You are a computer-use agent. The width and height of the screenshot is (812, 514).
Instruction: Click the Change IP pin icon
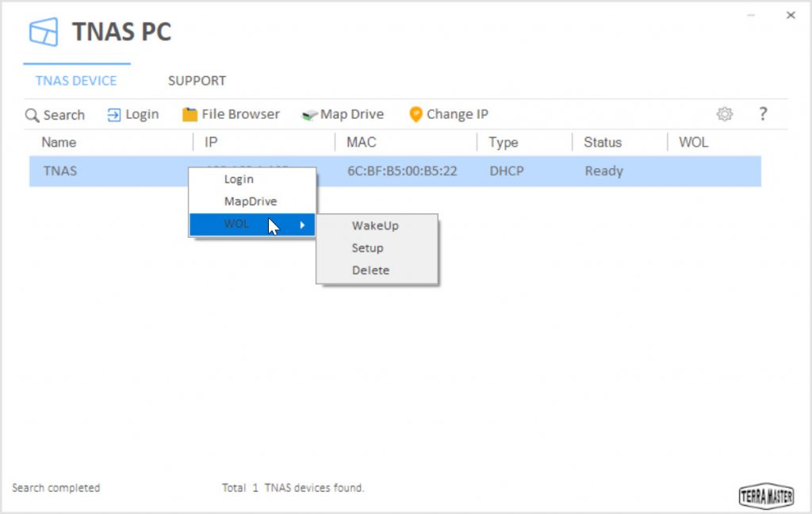pos(416,114)
